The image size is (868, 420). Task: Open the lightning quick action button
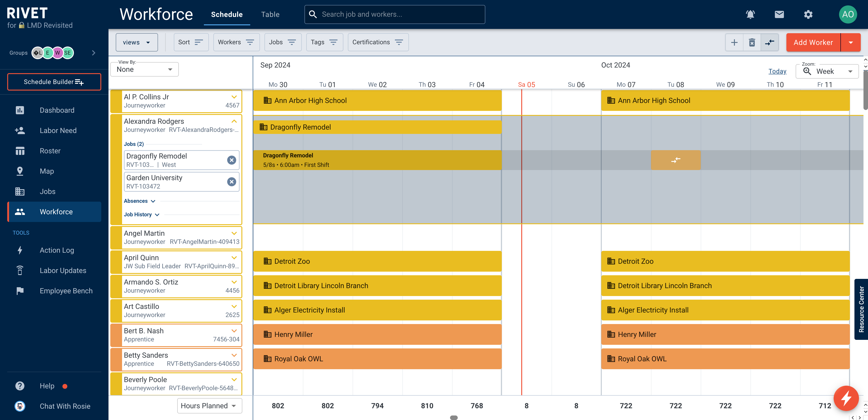(x=846, y=399)
